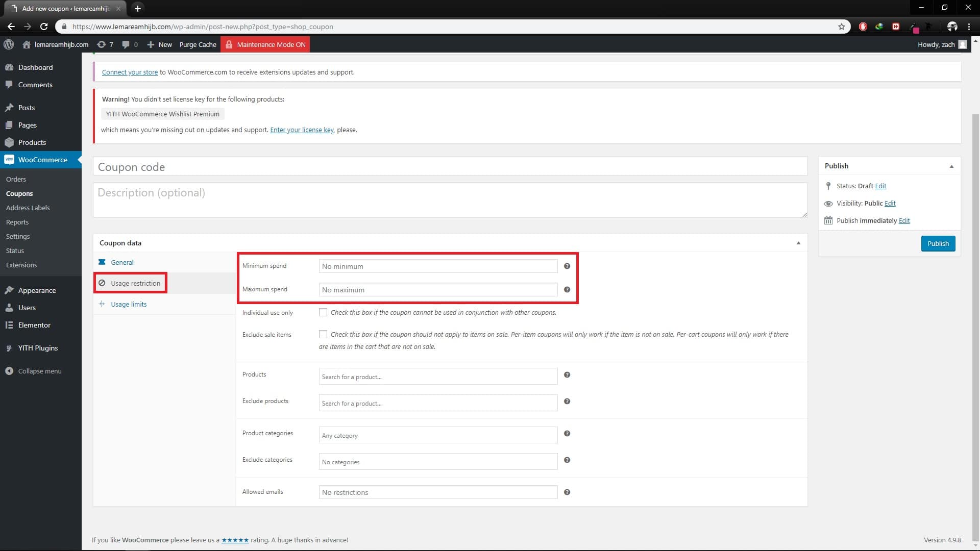Screen dimensions: 980x551
Task: Click help icon next to Exclude categories
Action: tap(567, 460)
